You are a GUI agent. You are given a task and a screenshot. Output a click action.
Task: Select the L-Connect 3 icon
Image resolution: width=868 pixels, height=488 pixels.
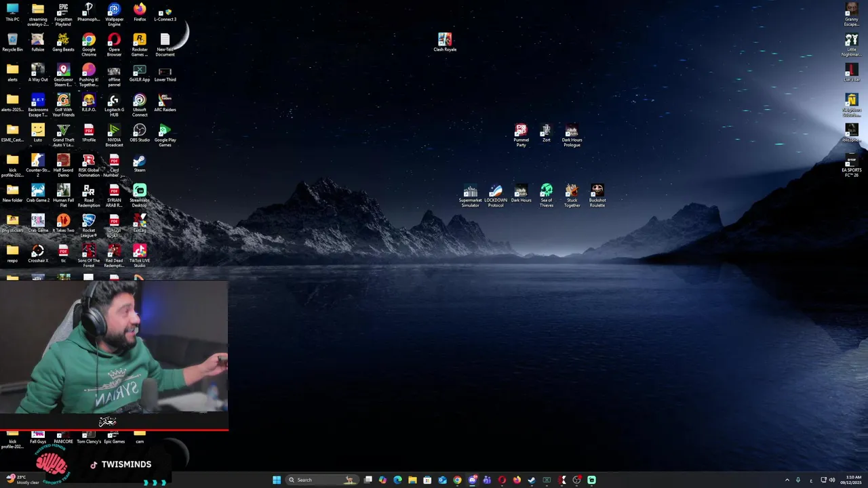click(x=165, y=13)
